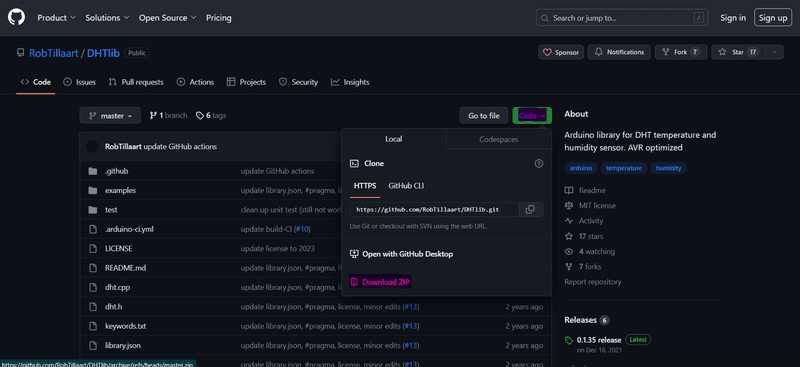This screenshot has width=800, height=367.
Task: Open the DHTlib repository link
Action: [104, 53]
